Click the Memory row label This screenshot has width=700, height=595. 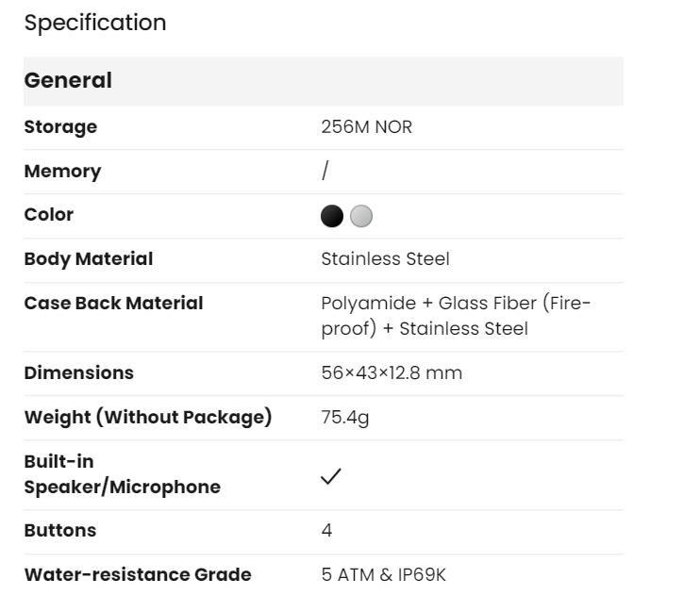pyautogui.click(x=62, y=172)
